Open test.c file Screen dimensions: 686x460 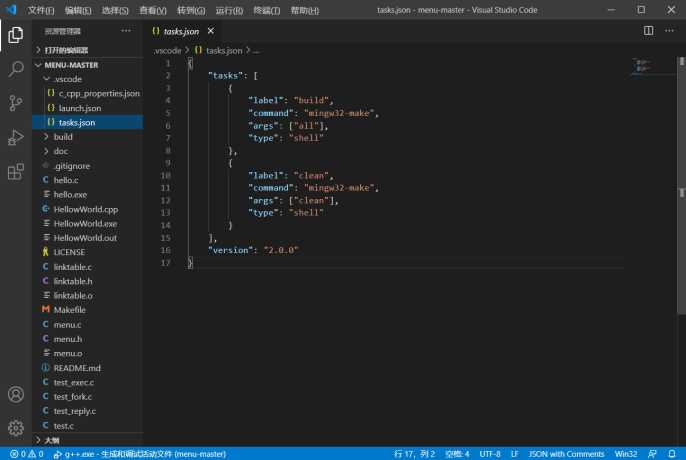point(88,425)
